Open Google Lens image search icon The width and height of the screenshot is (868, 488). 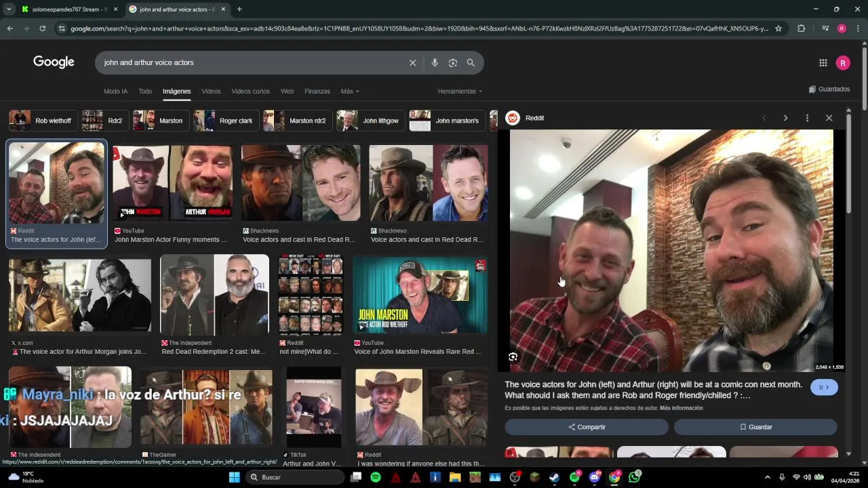[x=453, y=62]
